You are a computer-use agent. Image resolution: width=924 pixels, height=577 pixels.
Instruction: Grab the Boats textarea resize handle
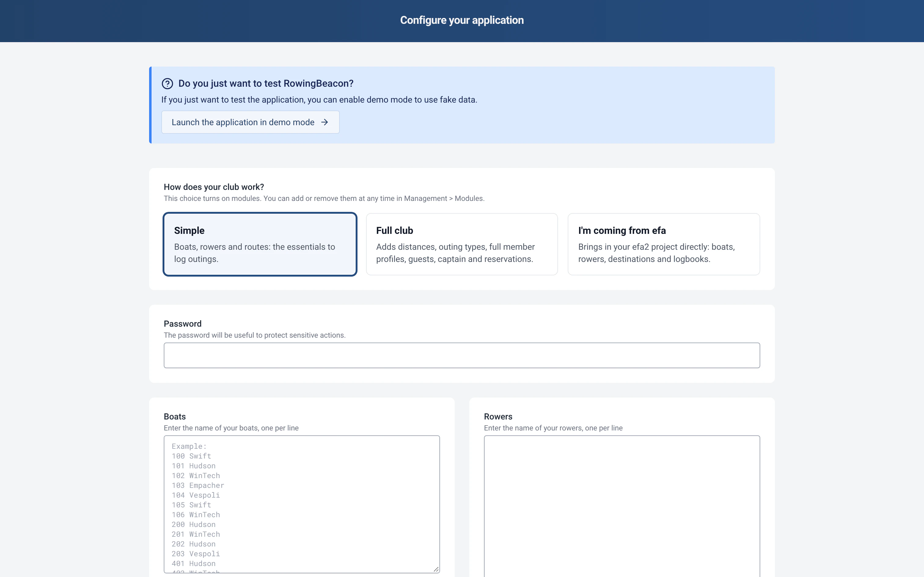(x=436, y=569)
